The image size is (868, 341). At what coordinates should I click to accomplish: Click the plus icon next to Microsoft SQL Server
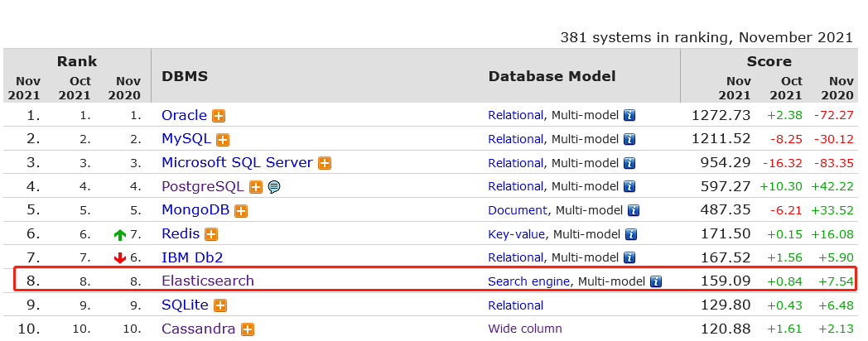(x=325, y=164)
